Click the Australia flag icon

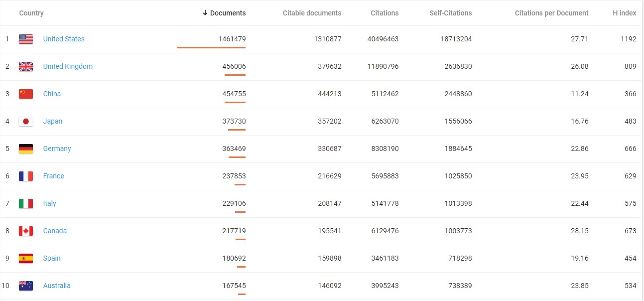(x=26, y=286)
